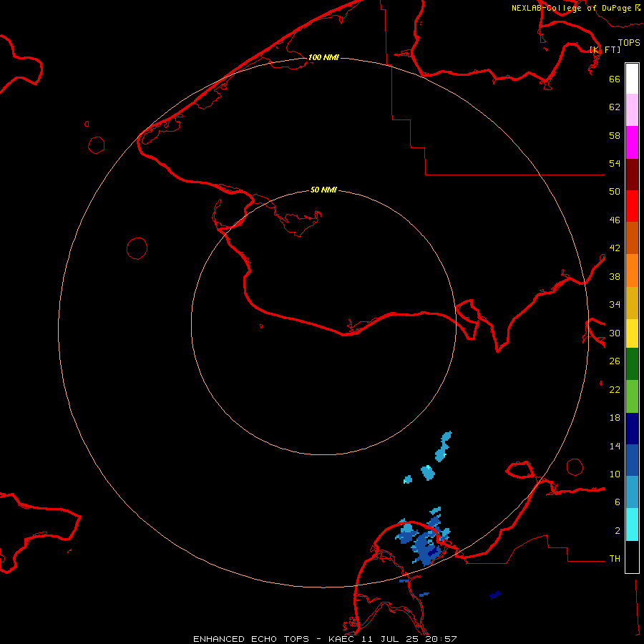
Task: Click the '38' legend scale value
Action: coord(615,276)
